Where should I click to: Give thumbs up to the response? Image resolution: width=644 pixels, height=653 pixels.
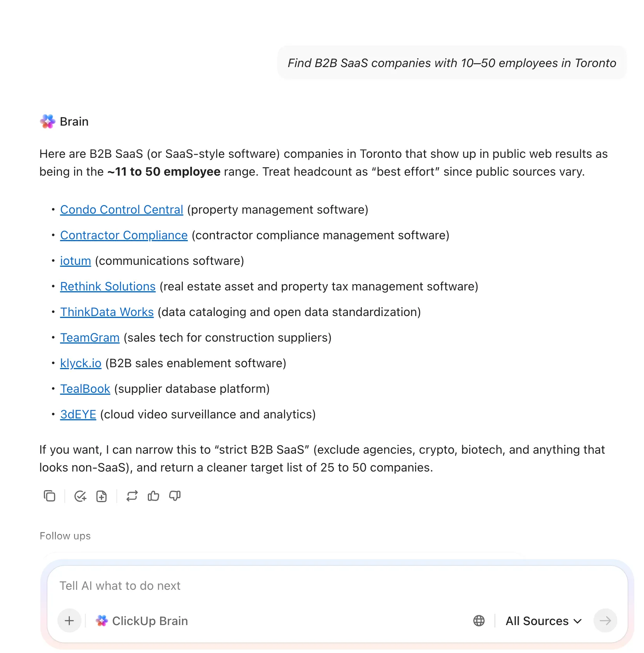[x=153, y=496]
